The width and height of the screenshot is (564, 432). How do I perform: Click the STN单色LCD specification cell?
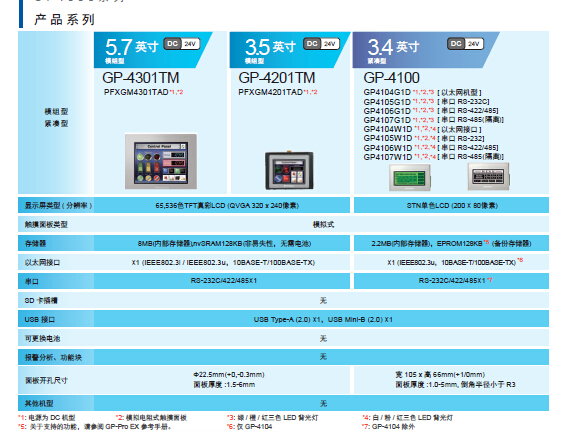(451, 205)
